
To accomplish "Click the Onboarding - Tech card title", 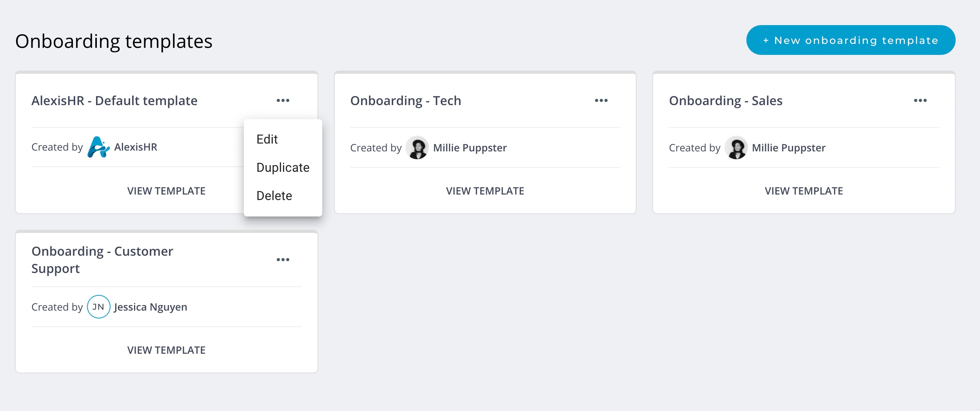I will (x=406, y=101).
